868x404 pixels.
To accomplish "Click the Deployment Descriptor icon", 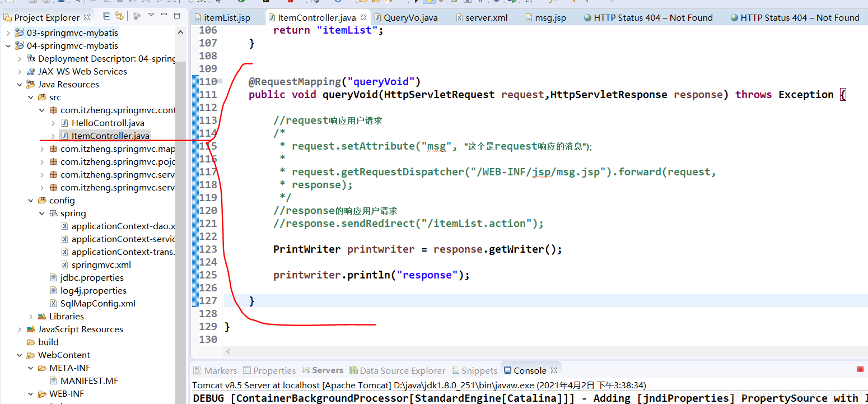I will tap(31, 58).
